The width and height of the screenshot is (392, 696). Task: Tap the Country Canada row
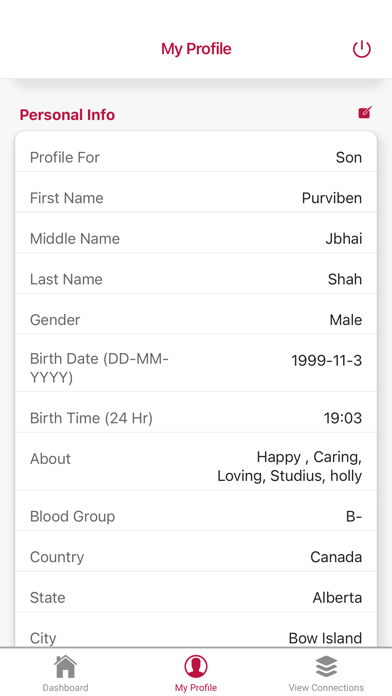(x=196, y=557)
